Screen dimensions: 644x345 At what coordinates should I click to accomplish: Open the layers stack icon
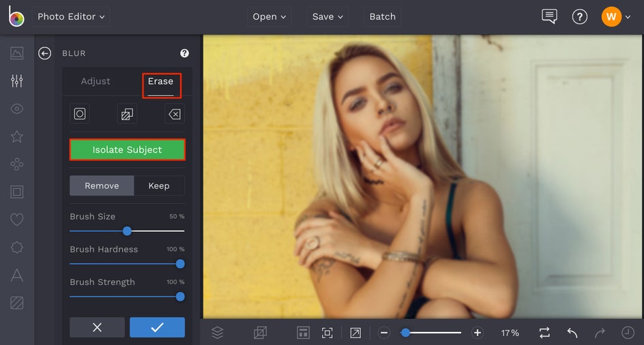(217, 332)
